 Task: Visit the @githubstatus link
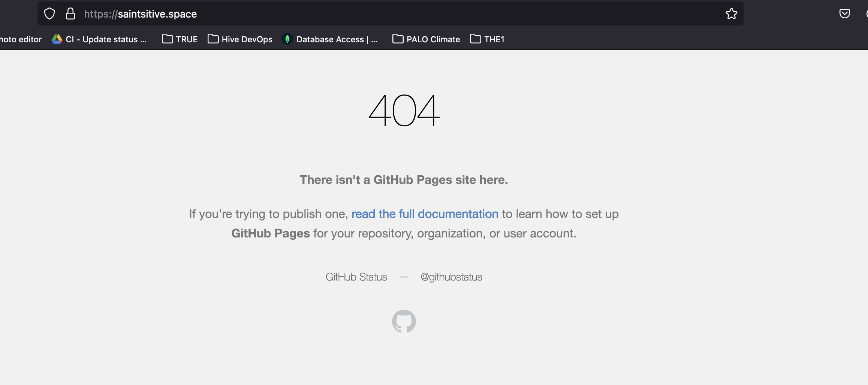pyautogui.click(x=451, y=277)
